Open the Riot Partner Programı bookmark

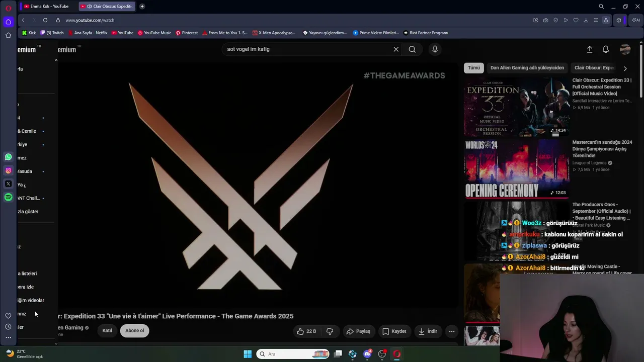(426, 33)
